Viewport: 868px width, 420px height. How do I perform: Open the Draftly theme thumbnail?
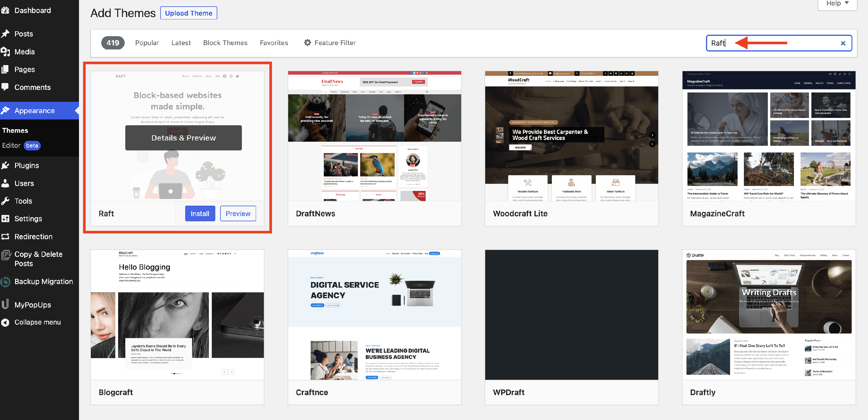click(x=768, y=315)
